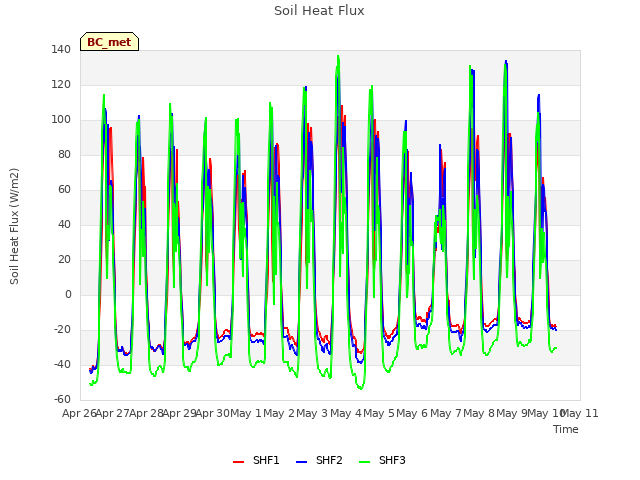Viewport: 640px width, 480px height.
Task: Click the Apr 27 x-axis date label
Action: [x=113, y=413]
